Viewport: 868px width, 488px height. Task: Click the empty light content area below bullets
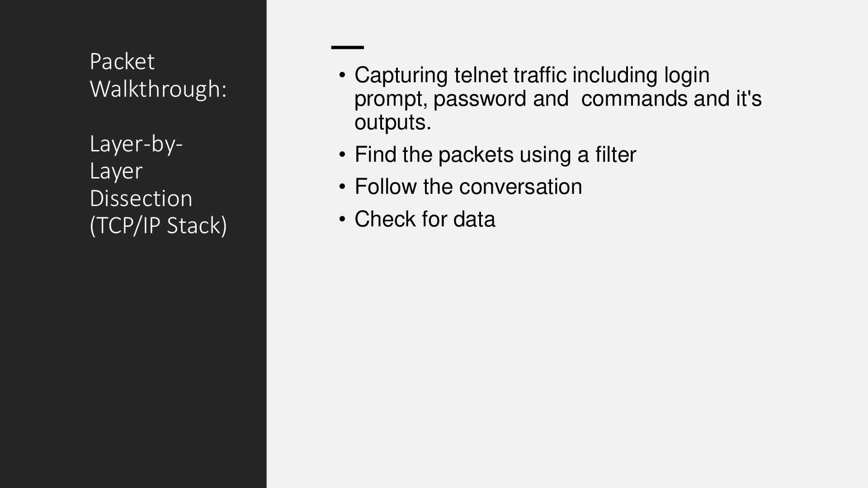tap(567, 361)
